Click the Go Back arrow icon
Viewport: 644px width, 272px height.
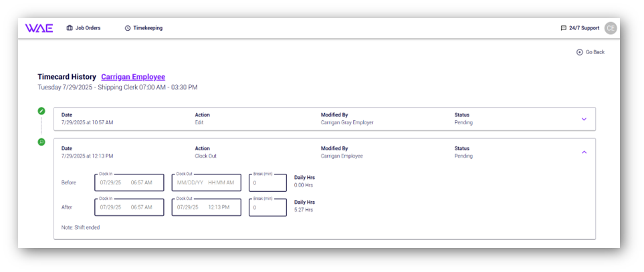pos(579,52)
